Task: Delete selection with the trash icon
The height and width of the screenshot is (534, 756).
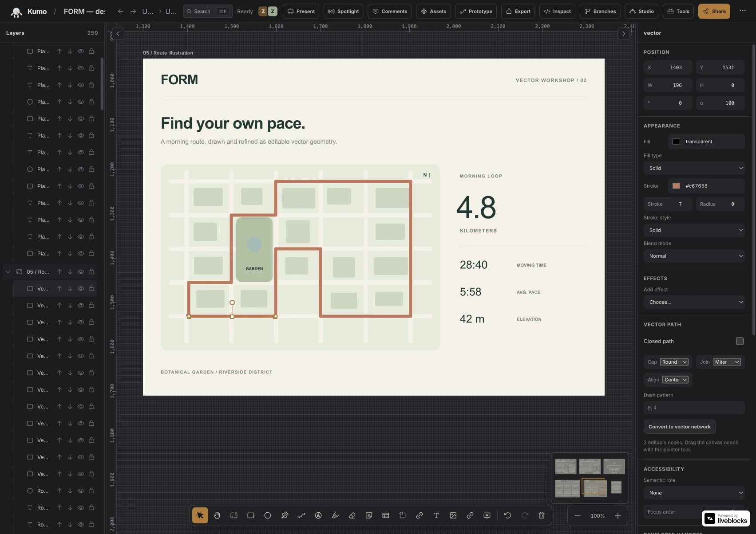Action: click(542, 515)
